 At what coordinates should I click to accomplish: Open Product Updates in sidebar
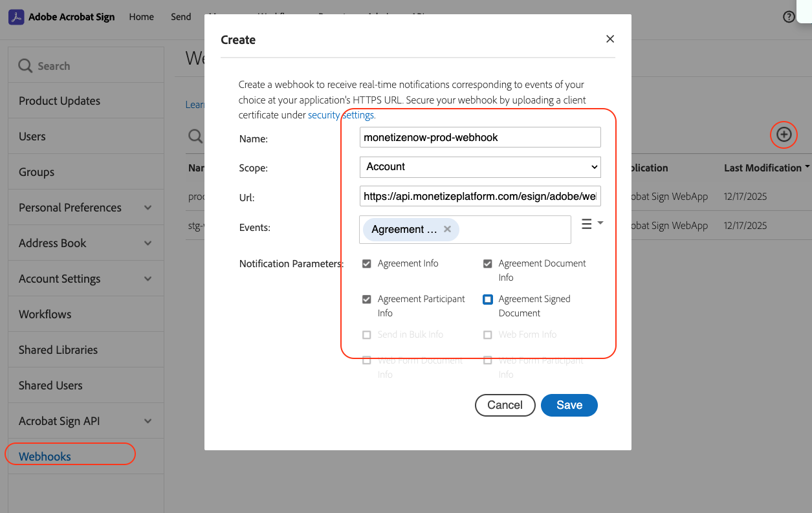pyautogui.click(x=86, y=101)
